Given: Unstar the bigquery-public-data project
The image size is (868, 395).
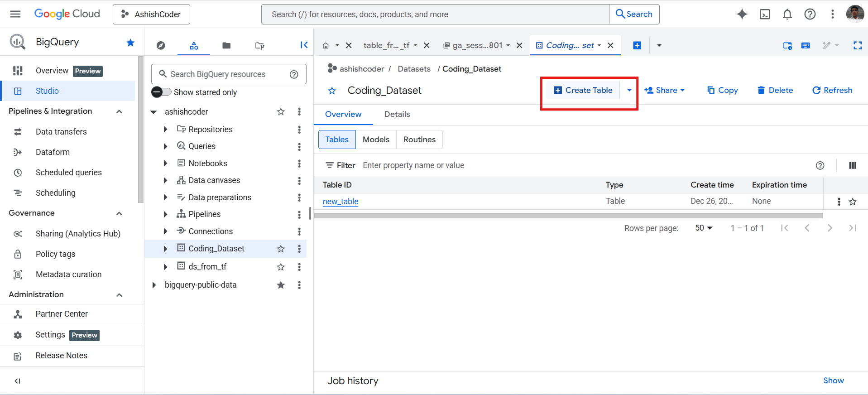Looking at the screenshot, I should (x=281, y=285).
